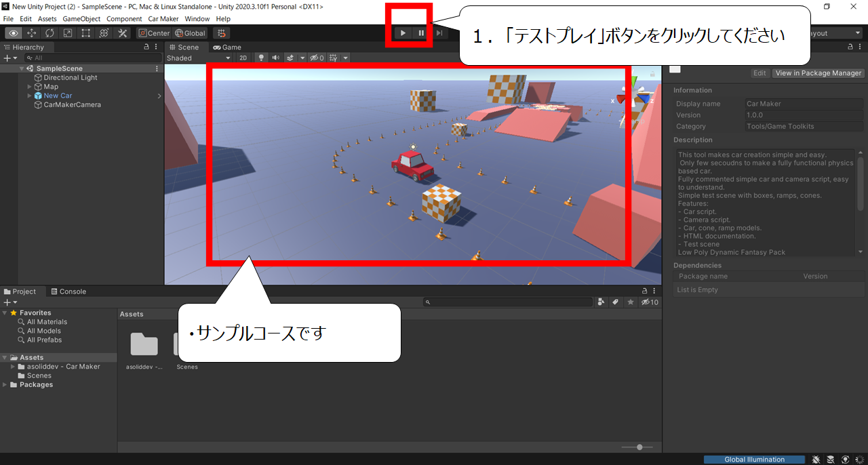Select the Scale tool
Viewport: 868px width, 465px height.
pyautogui.click(x=68, y=33)
